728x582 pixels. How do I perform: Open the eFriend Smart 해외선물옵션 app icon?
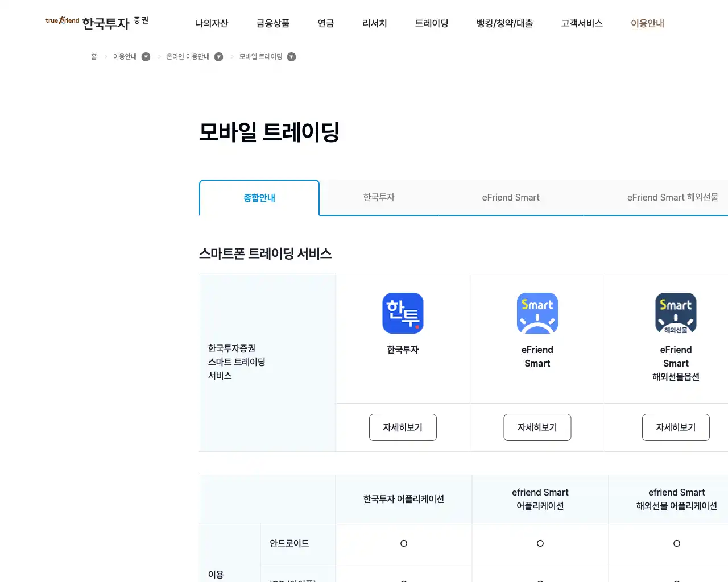click(676, 313)
